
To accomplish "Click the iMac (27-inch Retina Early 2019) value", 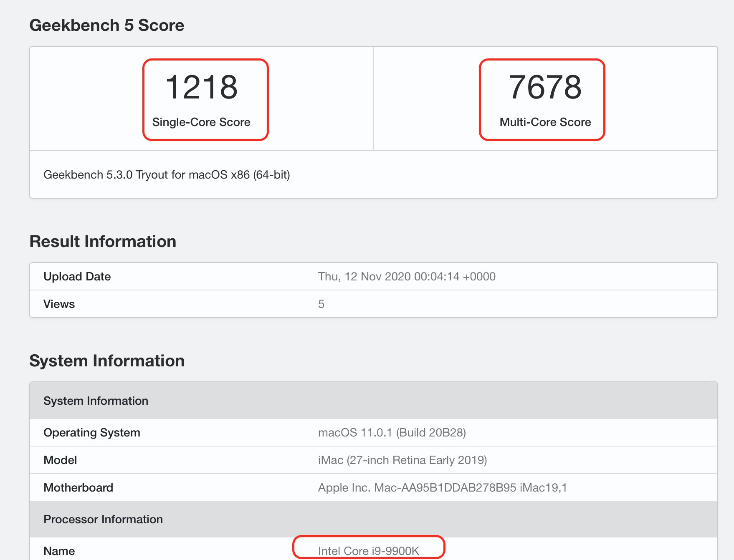I will click(402, 460).
